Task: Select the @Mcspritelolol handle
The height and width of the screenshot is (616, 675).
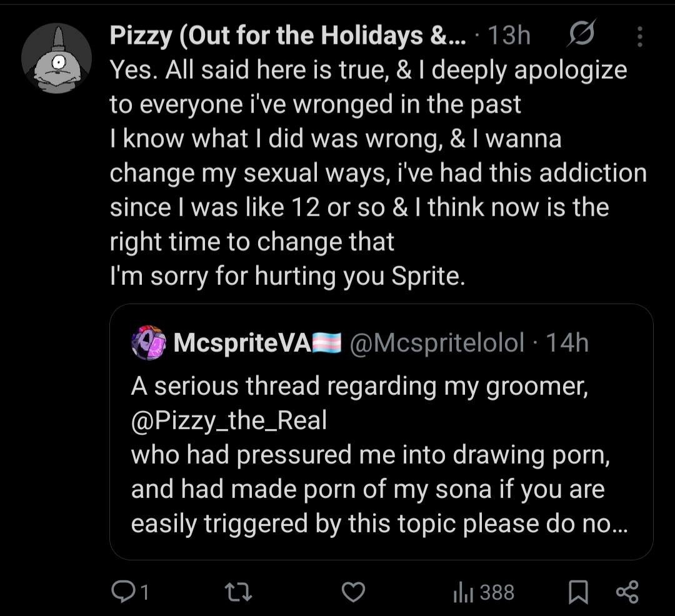Action: coord(437,342)
